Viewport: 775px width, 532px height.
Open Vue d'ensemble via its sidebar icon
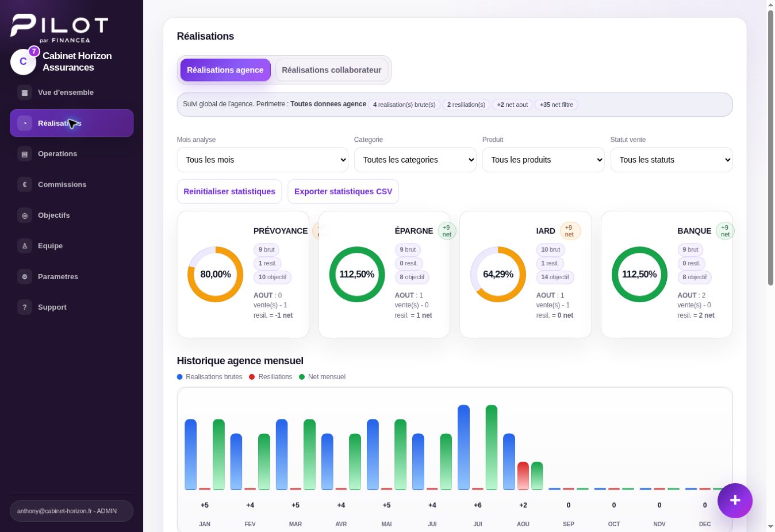(x=25, y=92)
